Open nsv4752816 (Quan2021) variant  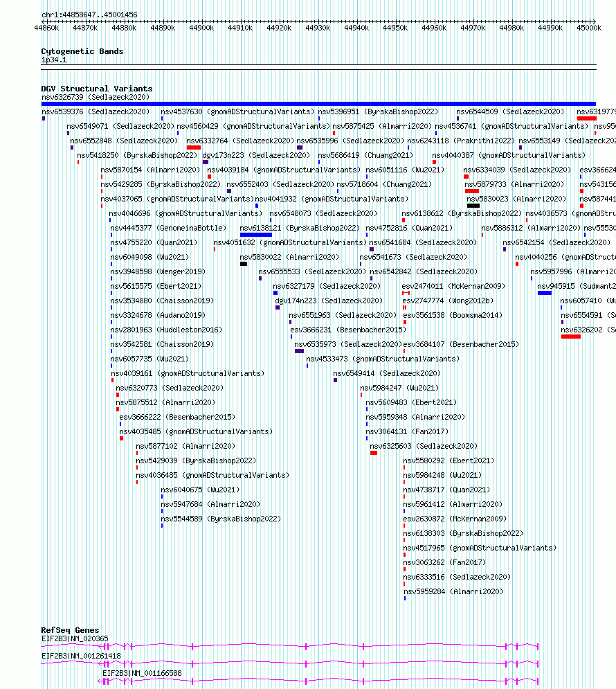pos(409,228)
